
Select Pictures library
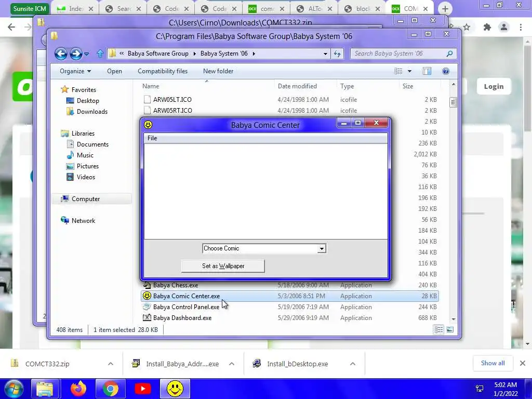tap(87, 166)
